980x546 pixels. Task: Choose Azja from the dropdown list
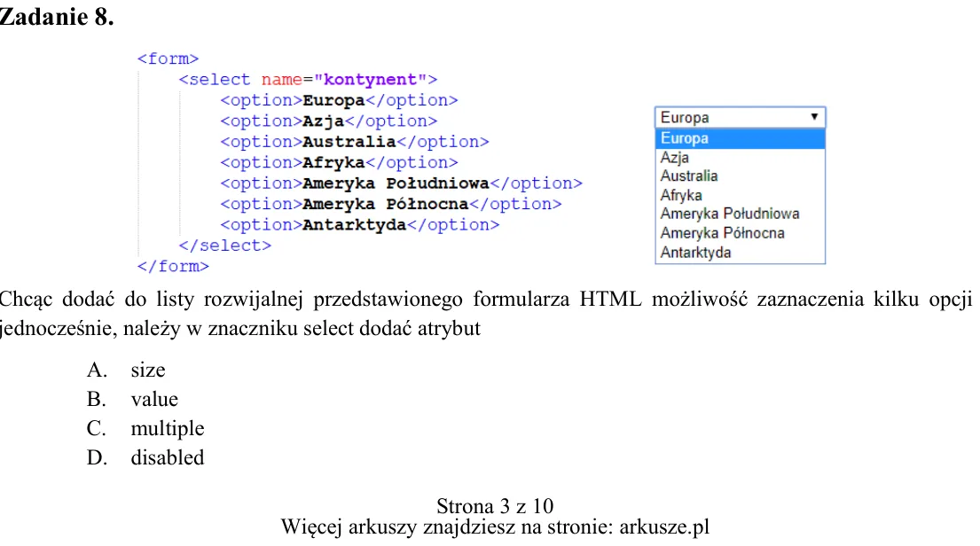click(x=740, y=158)
